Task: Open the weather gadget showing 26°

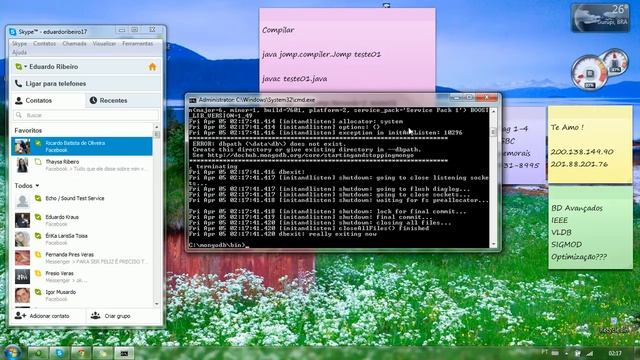Action: click(x=600, y=17)
